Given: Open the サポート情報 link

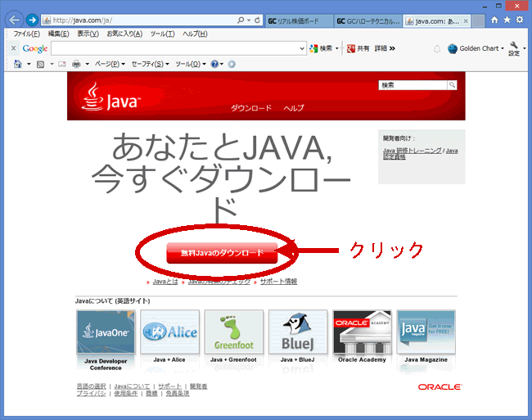Looking at the screenshot, I should coord(278,282).
